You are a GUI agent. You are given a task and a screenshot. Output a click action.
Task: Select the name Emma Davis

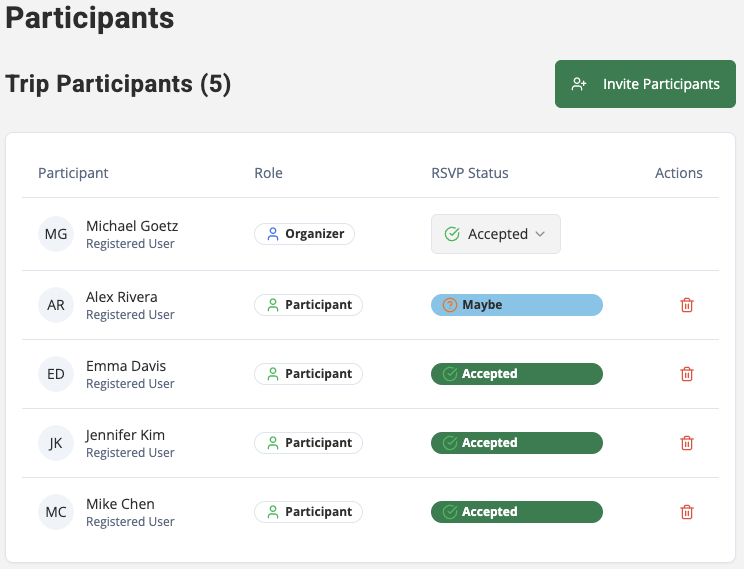126,366
